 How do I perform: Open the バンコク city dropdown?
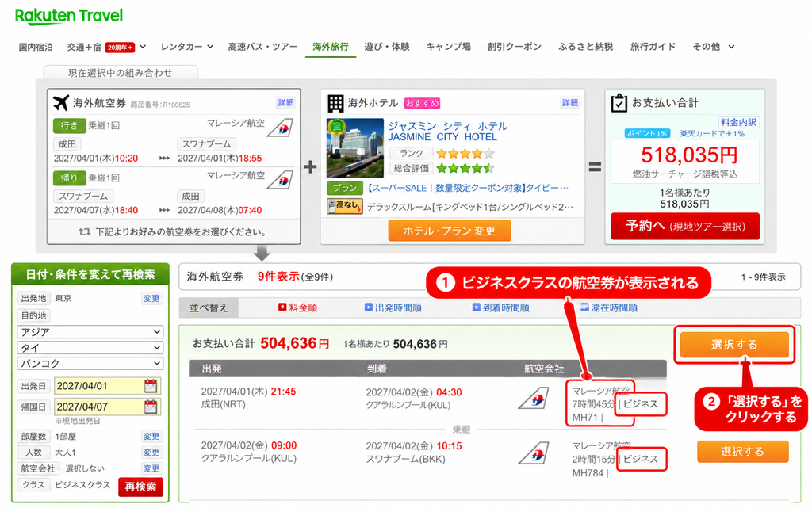(90, 363)
